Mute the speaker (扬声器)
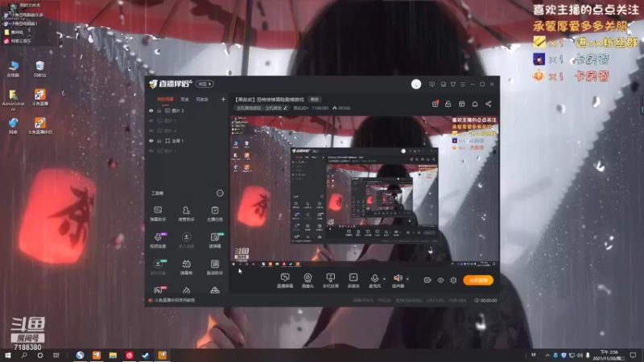This screenshot has height=362, width=644. click(398, 280)
